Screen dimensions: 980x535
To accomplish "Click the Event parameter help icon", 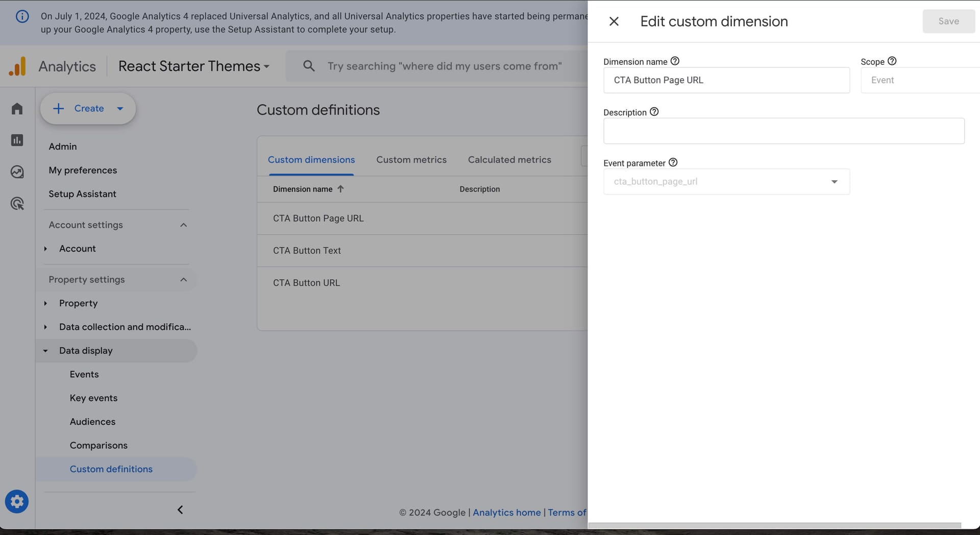I will point(673,163).
